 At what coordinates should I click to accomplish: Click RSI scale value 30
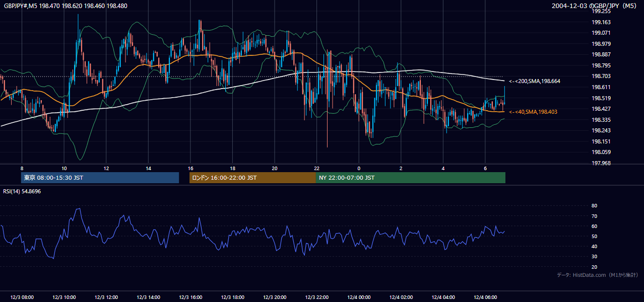coord(594,257)
